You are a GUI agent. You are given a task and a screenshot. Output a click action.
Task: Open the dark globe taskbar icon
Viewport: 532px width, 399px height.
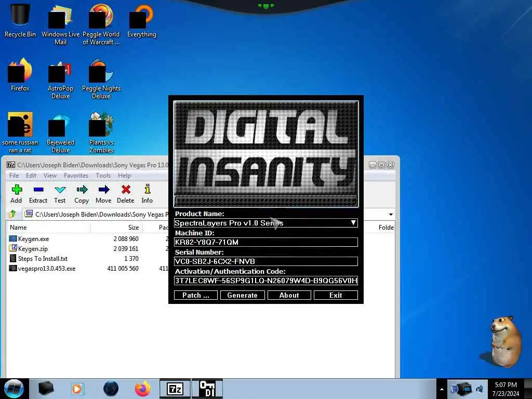(111, 389)
